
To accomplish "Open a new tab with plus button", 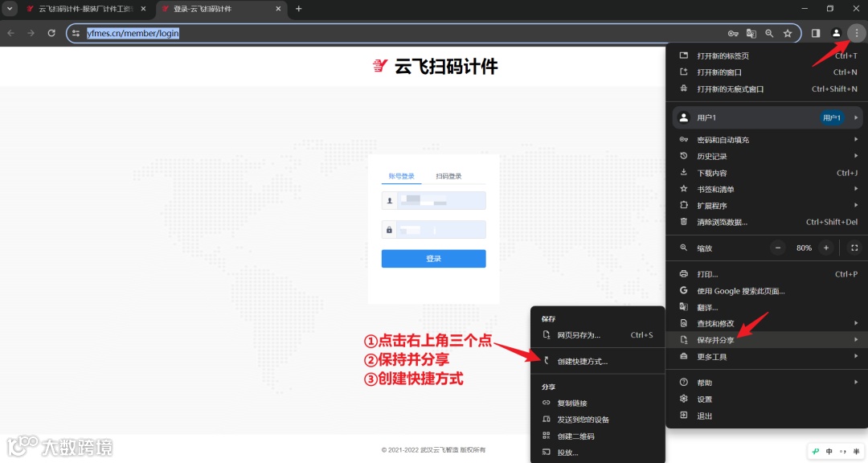I will point(298,8).
